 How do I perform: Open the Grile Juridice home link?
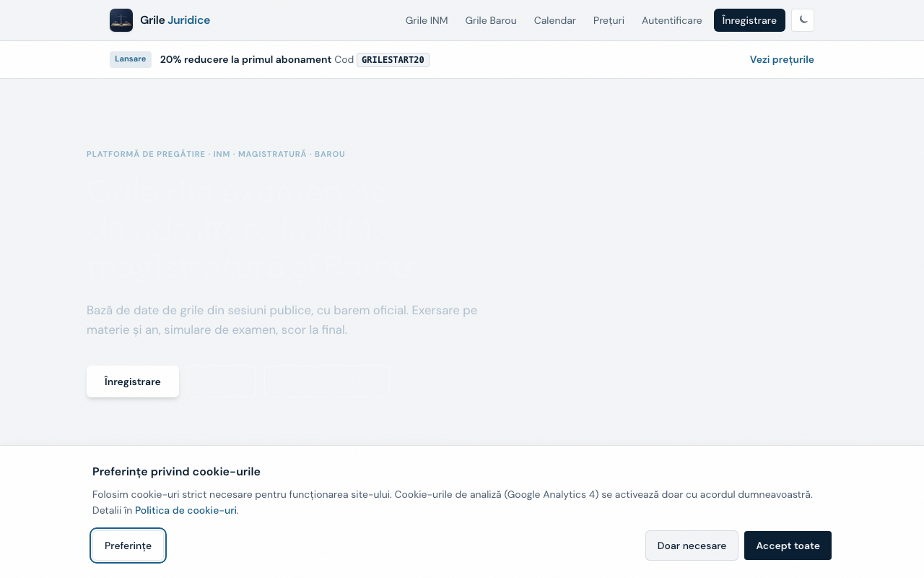[x=160, y=20]
